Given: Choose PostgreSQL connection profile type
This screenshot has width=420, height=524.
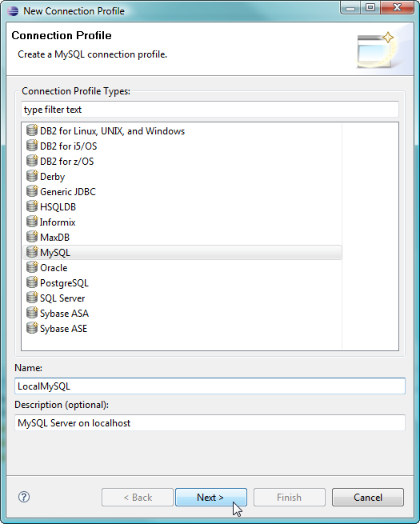Looking at the screenshot, I should 64,283.
